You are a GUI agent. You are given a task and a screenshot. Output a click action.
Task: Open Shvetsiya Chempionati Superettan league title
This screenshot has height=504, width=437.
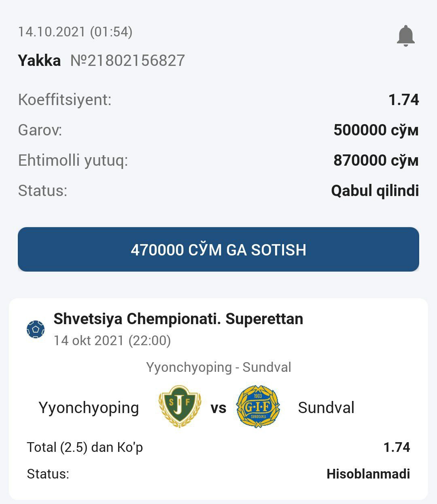coord(178,319)
